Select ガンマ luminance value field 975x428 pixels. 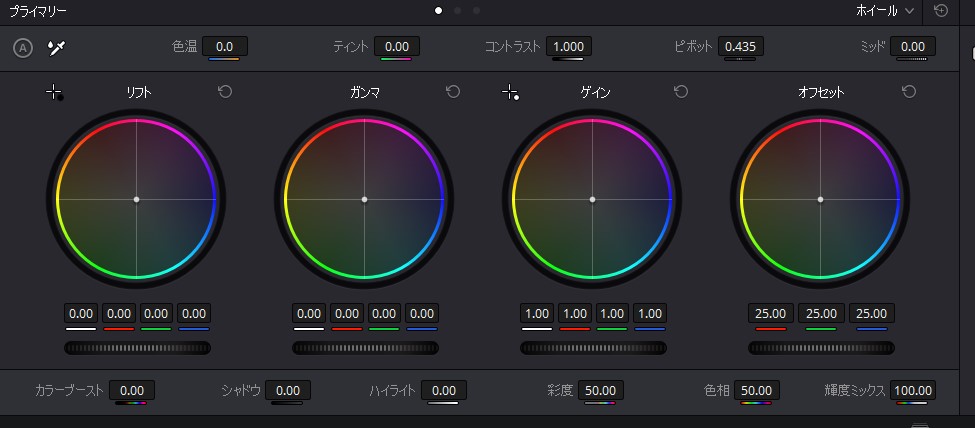click(309, 314)
